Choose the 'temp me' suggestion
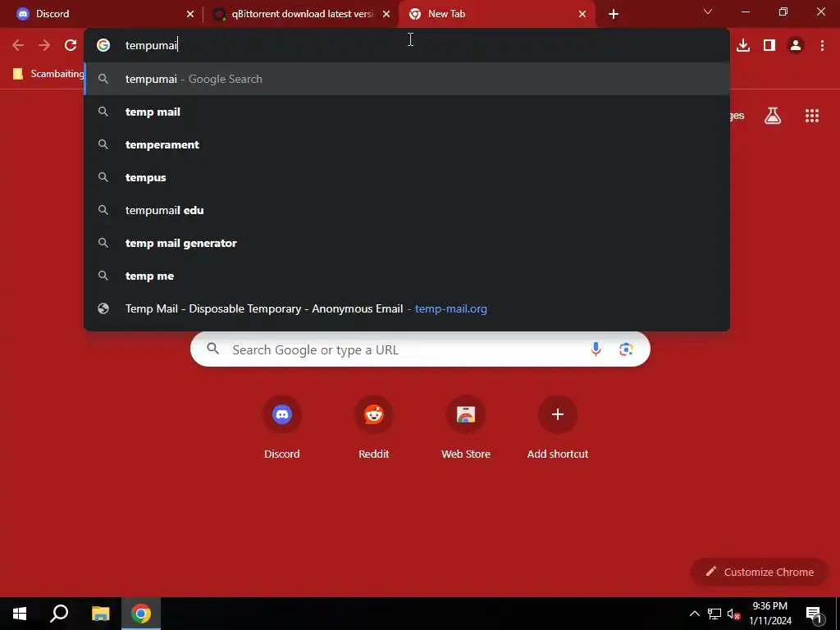 407,276
